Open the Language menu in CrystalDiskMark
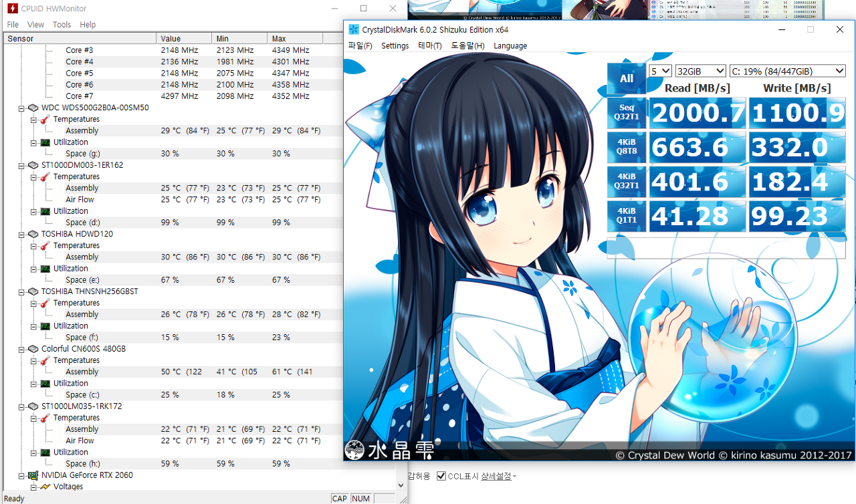Screen dimensions: 856x504 tap(510, 46)
